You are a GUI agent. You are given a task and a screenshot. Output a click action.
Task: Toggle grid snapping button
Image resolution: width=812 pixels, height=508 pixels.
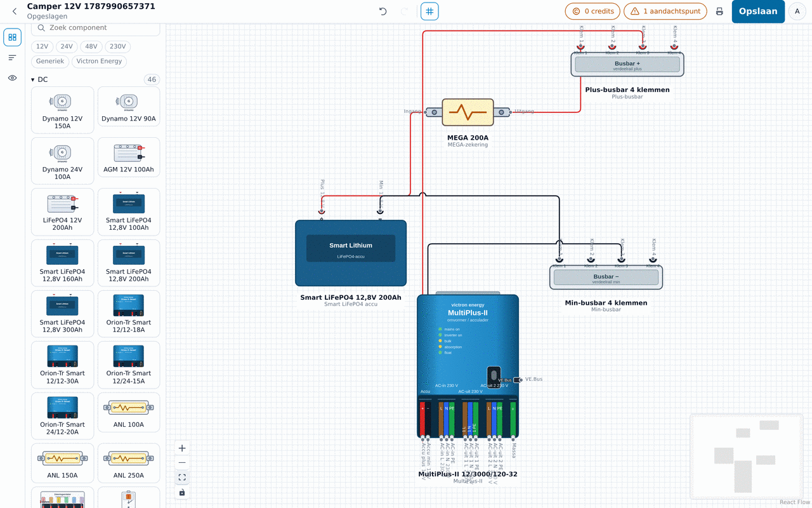[429, 11]
